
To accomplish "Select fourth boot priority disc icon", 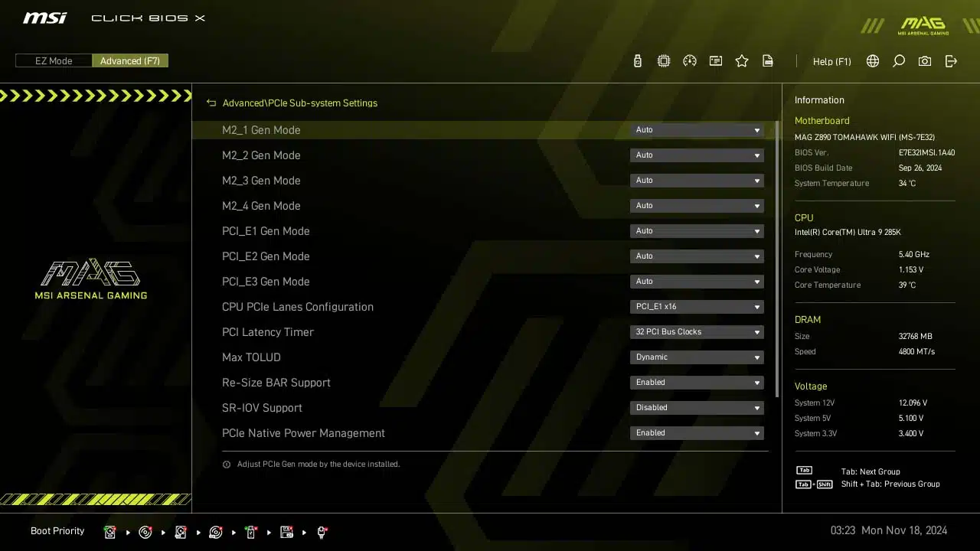I will (x=216, y=532).
